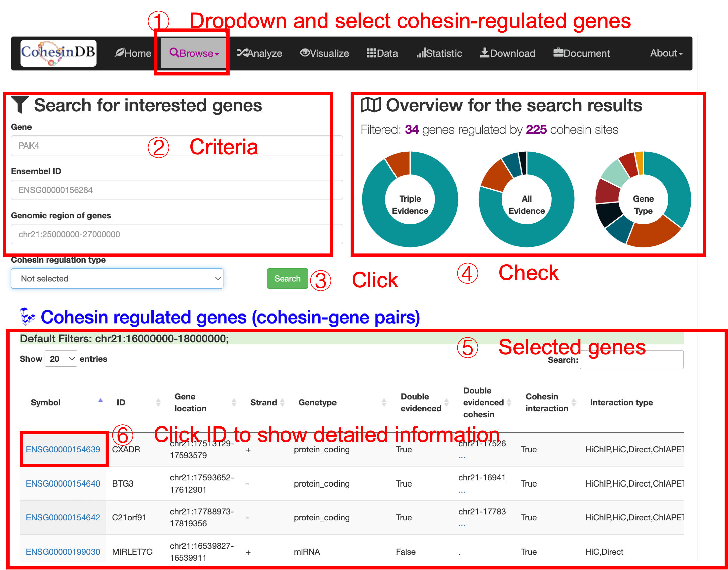Open Document via the briefcase icon

[558, 52]
